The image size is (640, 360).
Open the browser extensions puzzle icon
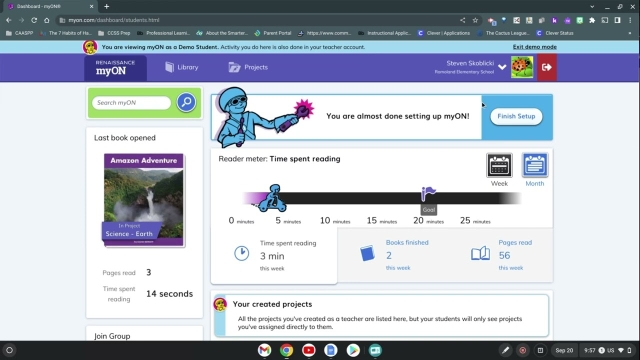(x=592, y=20)
